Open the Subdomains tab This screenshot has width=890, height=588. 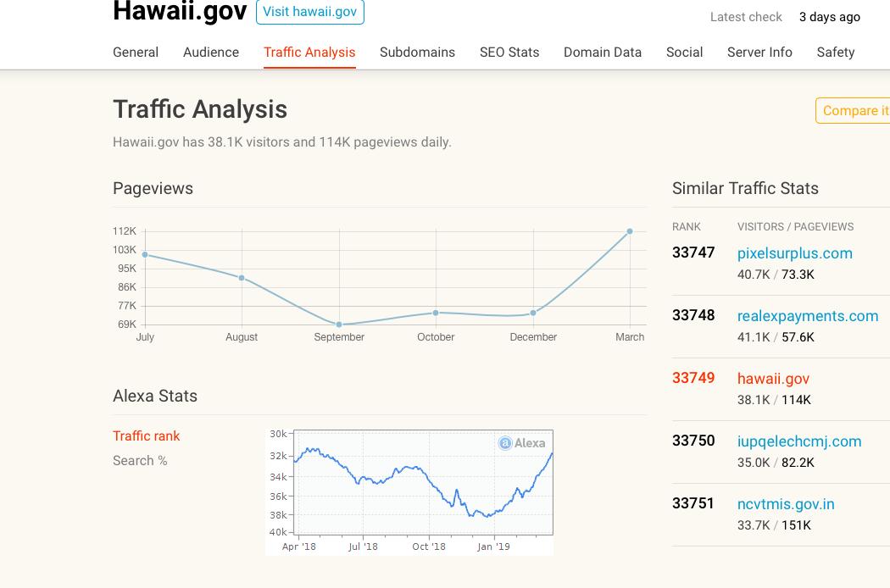(x=417, y=53)
